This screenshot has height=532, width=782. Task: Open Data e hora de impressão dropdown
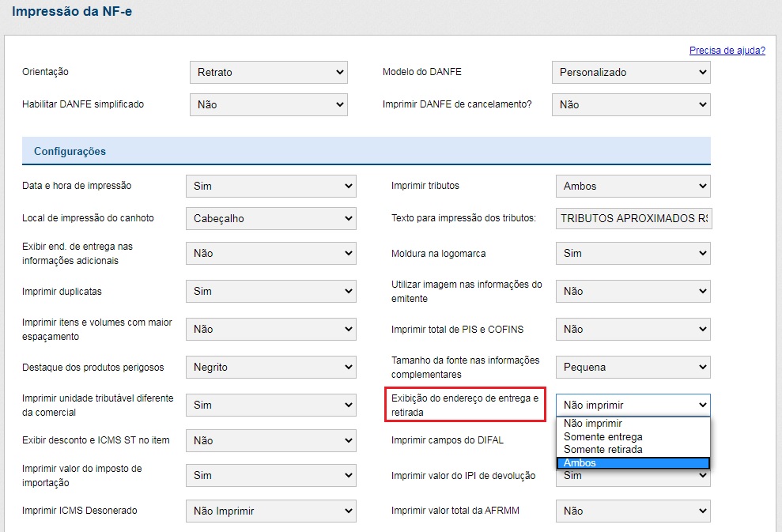click(270, 186)
